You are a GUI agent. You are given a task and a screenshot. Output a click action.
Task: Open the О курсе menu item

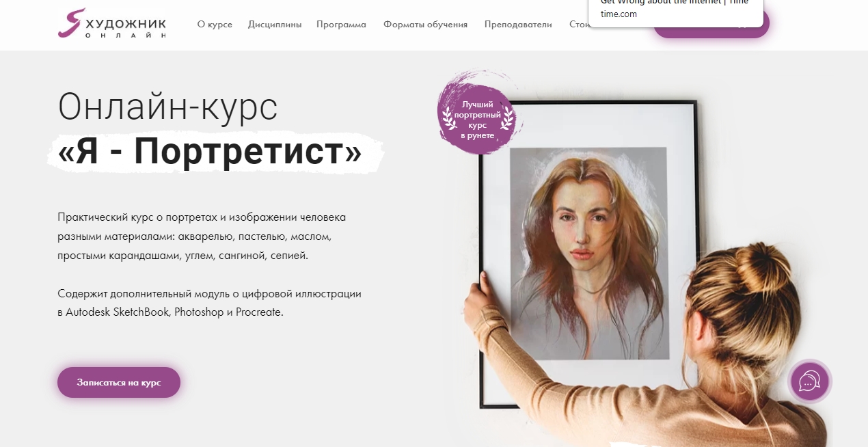click(215, 25)
